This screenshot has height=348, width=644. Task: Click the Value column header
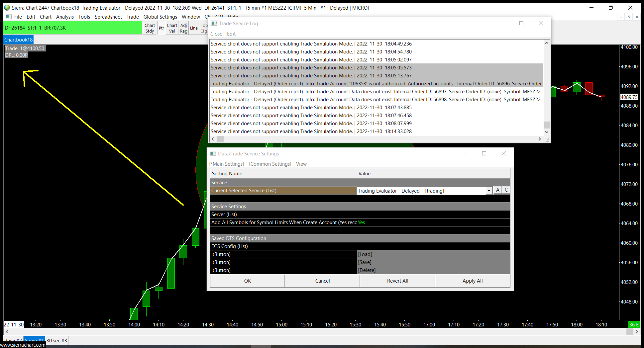click(x=433, y=174)
